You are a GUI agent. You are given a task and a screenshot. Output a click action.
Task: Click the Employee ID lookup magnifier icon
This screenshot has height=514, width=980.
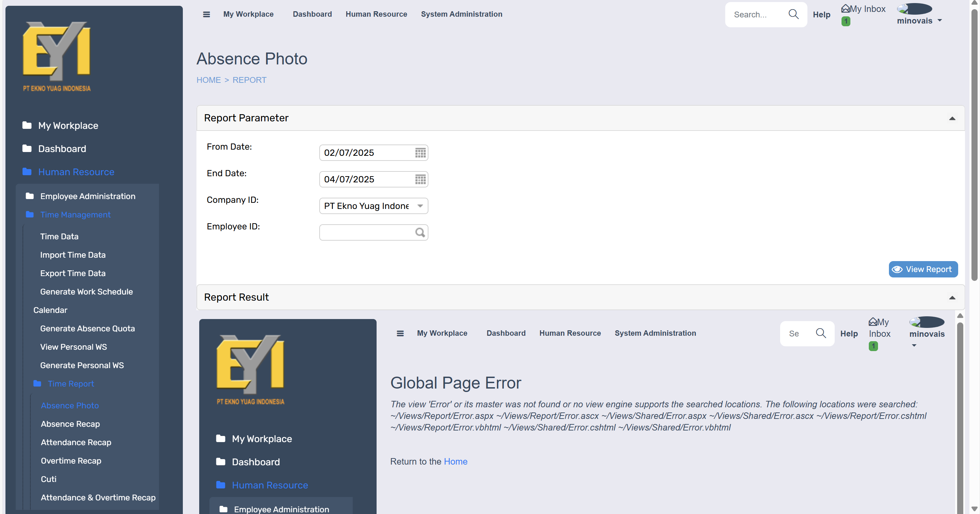[420, 232]
